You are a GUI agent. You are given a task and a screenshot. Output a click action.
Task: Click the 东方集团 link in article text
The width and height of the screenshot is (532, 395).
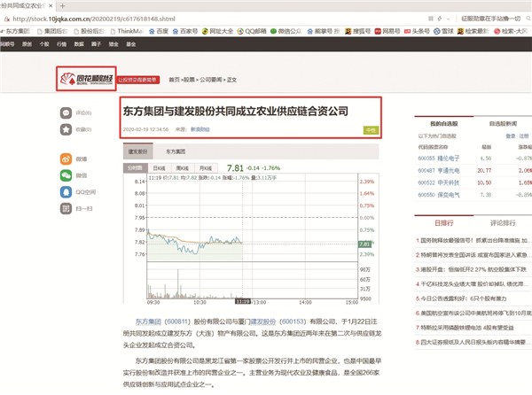tap(148, 321)
